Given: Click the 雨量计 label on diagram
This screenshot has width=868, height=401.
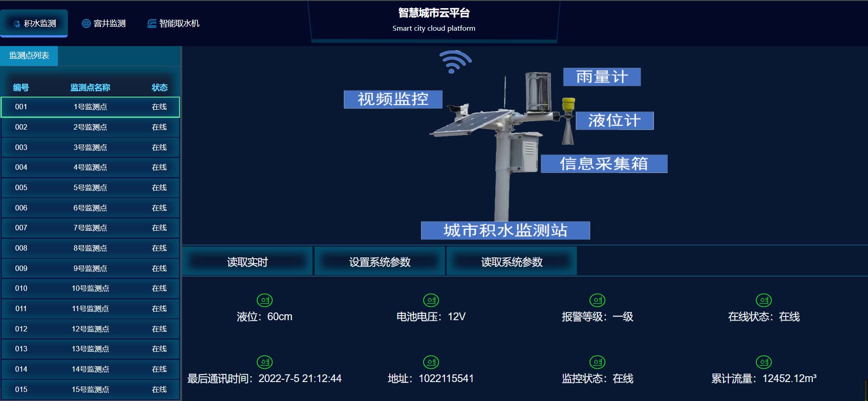Looking at the screenshot, I should point(602,77).
